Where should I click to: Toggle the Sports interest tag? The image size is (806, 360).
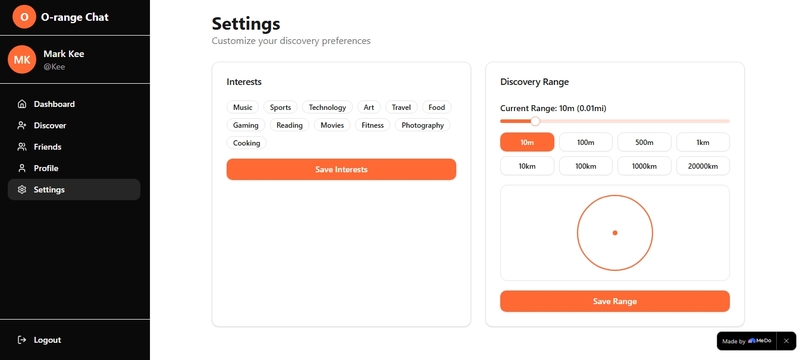point(281,107)
